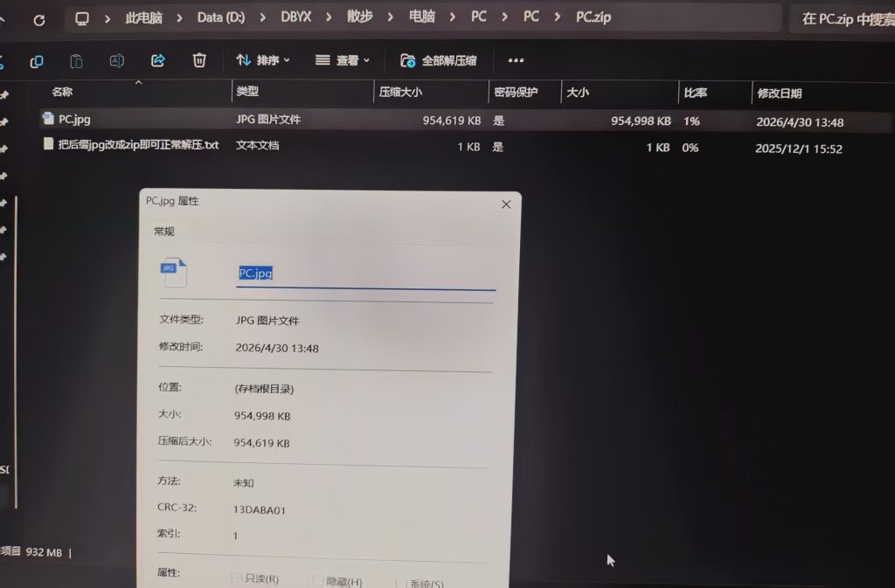Go to DBYX folder in breadcrumb
The height and width of the screenshot is (588, 895).
pyautogui.click(x=295, y=17)
